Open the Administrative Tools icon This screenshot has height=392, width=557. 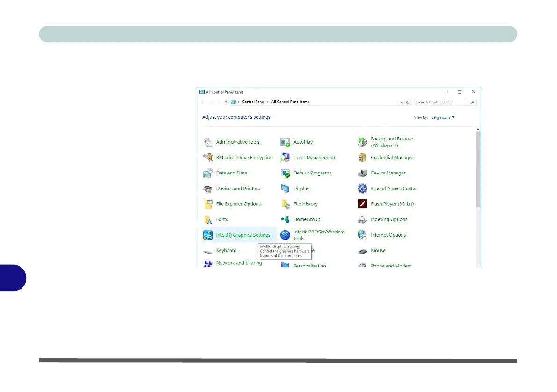(208, 142)
